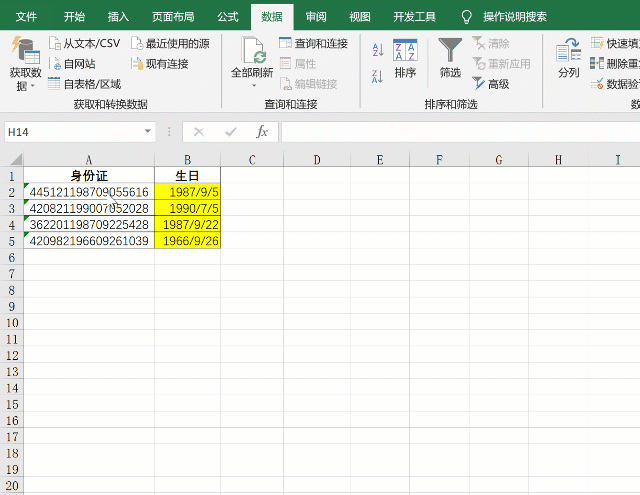
Task: Sort ascending with the A-Z icon
Action: pyautogui.click(x=377, y=50)
